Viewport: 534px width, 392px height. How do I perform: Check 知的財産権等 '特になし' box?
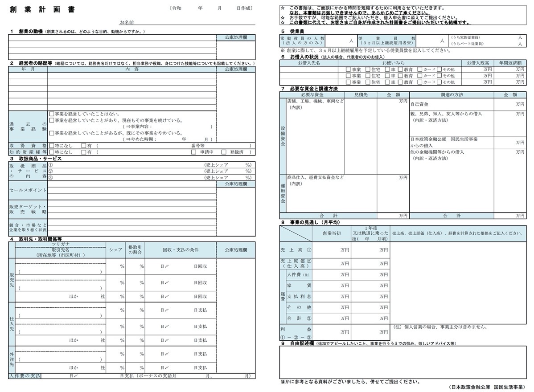coord(51,152)
